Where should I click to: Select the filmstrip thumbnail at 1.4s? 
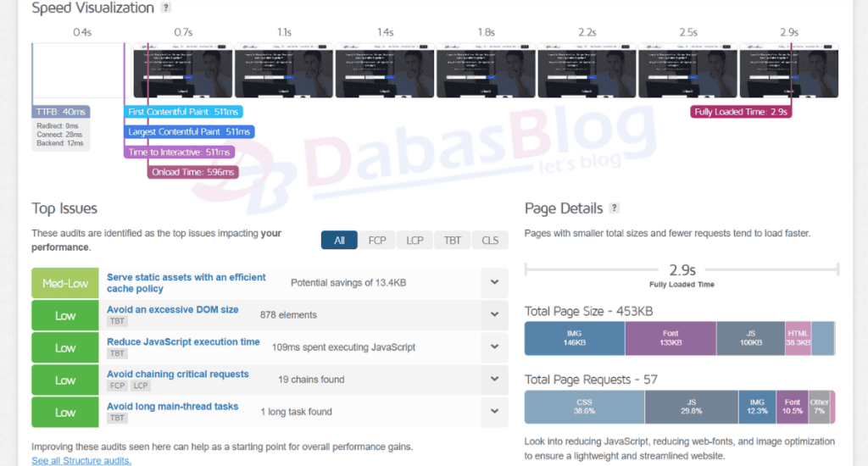coord(386,70)
